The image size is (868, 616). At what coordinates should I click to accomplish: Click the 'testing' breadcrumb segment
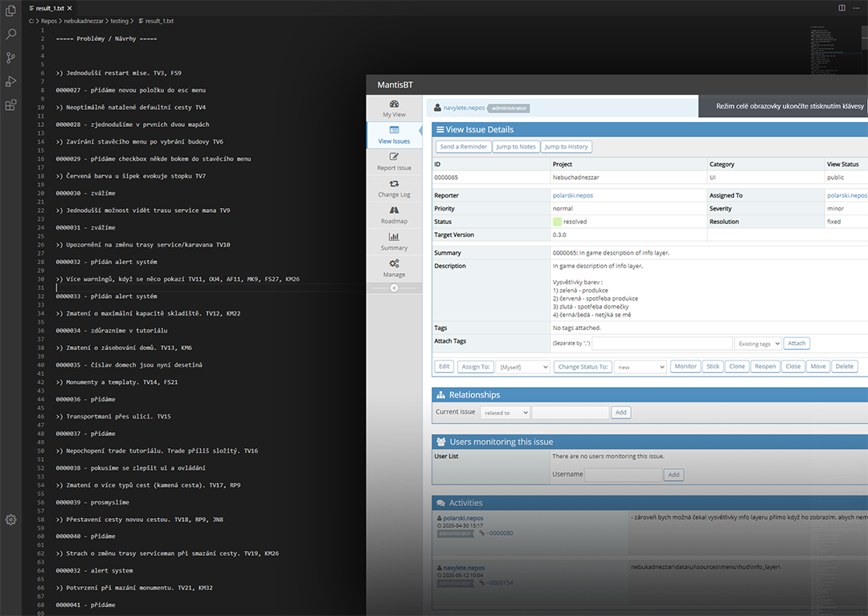[119, 21]
